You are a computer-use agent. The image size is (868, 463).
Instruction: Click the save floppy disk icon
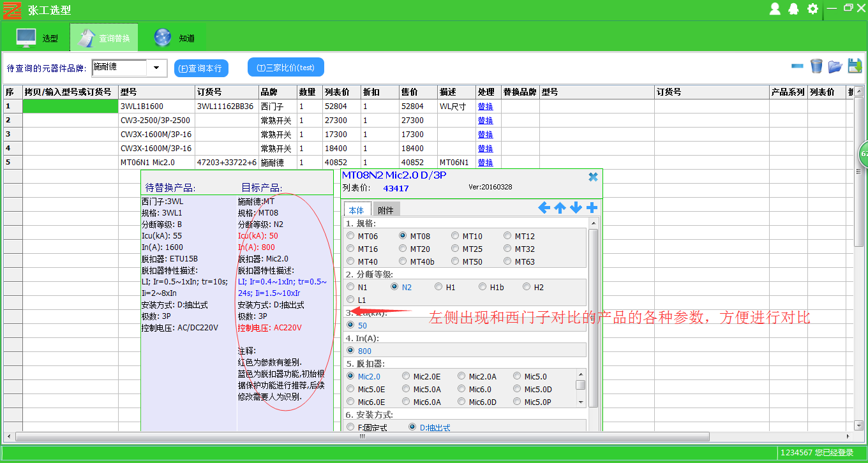[x=855, y=66]
